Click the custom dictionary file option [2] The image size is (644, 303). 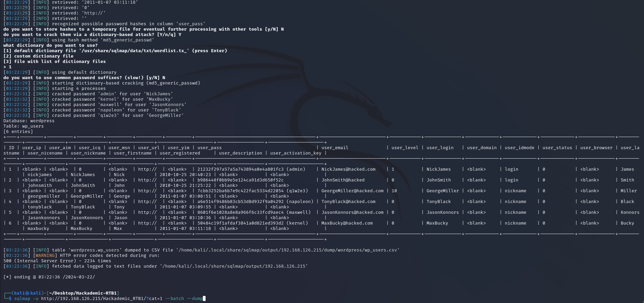pos(38,56)
